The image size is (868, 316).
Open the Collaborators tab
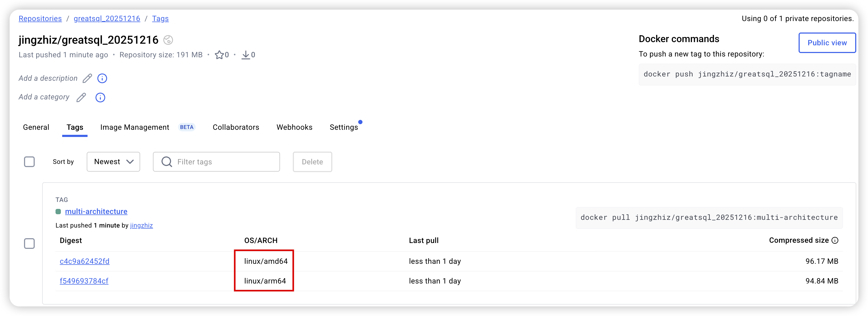(x=235, y=127)
